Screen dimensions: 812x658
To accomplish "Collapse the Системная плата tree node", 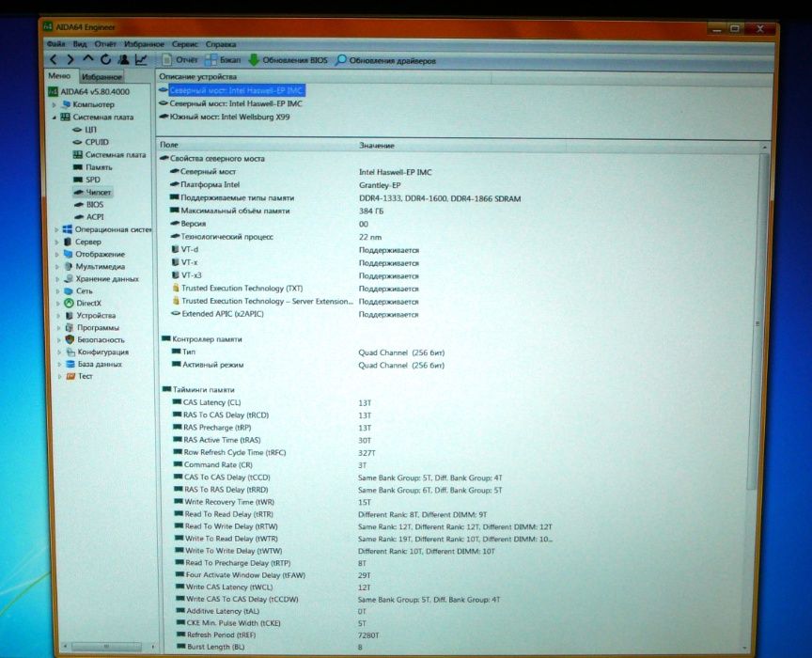I will tap(54, 117).
